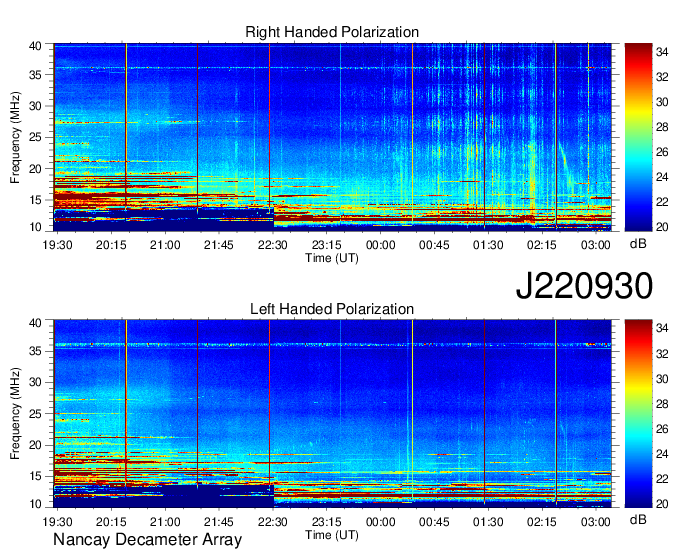
Task: Click the 23:15 time tick on left-handed plot
Action: 327,522
